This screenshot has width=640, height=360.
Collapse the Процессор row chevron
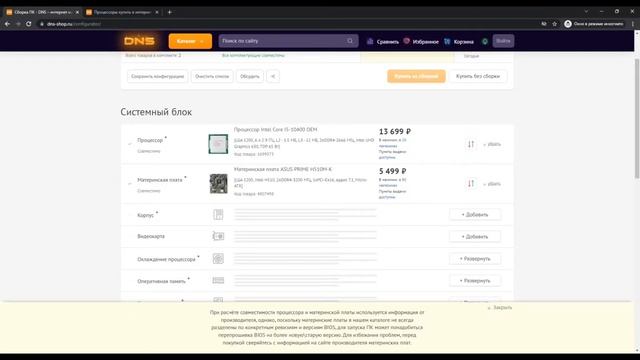130,144
